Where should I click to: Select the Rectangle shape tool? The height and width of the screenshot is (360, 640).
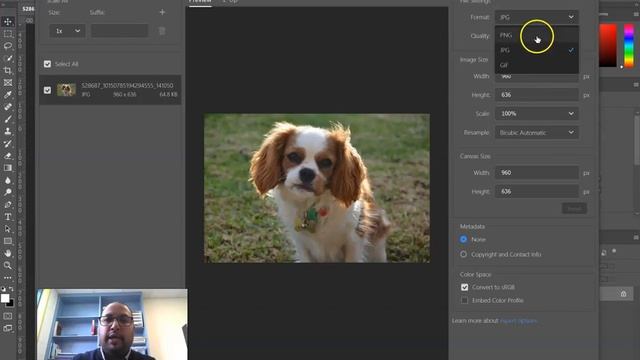(x=8, y=241)
